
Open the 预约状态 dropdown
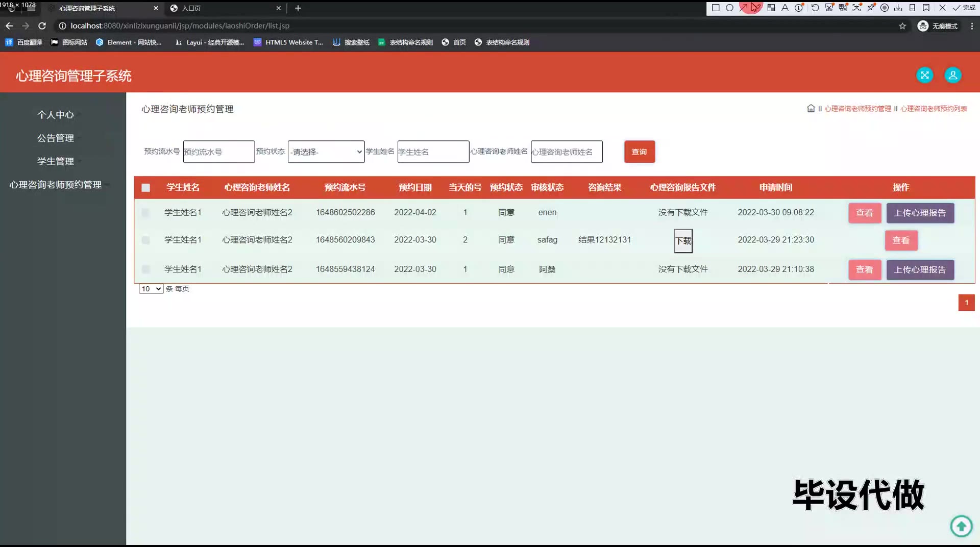pos(326,152)
